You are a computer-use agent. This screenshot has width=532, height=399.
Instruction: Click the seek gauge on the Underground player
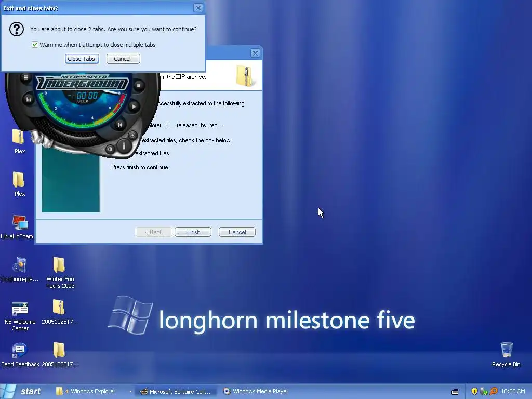(x=82, y=109)
